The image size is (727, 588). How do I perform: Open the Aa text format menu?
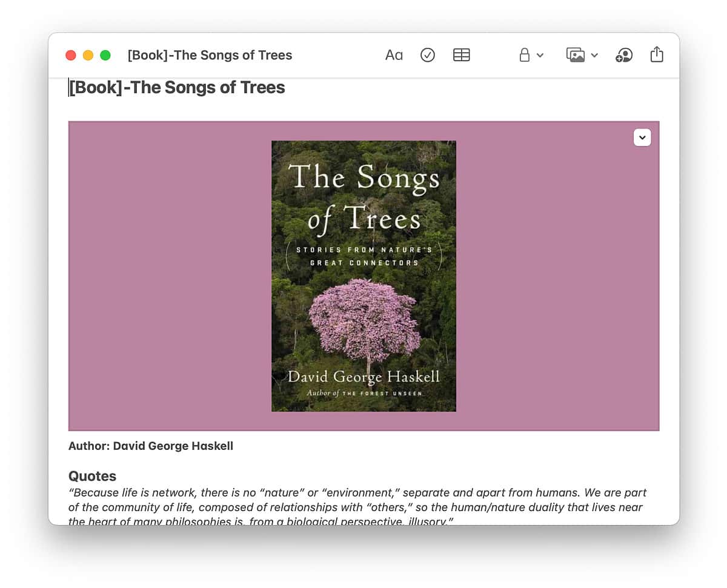[x=394, y=55]
